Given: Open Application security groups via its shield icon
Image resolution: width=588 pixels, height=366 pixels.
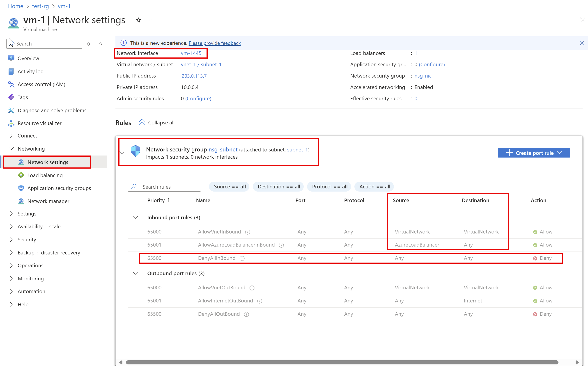Looking at the screenshot, I should [x=21, y=188].
